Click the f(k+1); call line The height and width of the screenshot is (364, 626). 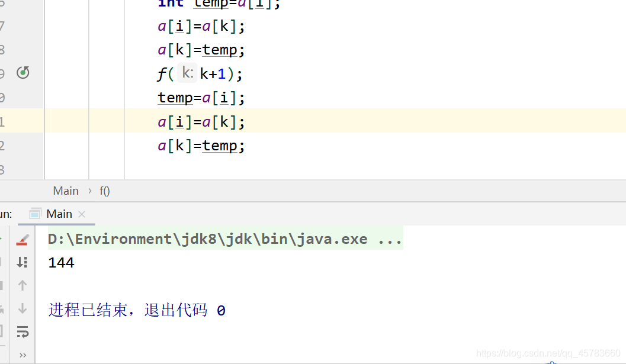pyautogui.click(x=200, y=74)
